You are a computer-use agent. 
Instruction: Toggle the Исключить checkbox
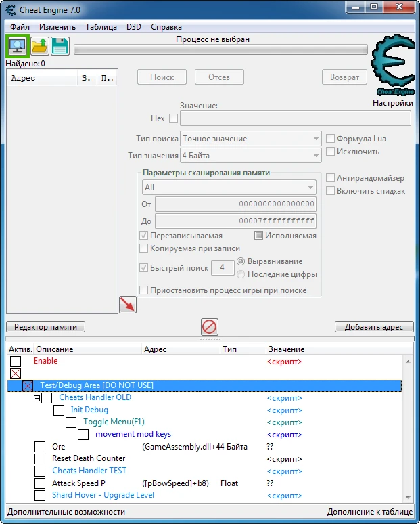click(330, 152)
